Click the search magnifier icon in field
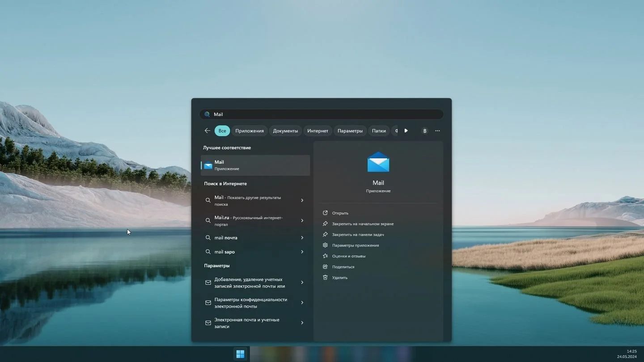This screenshot has width=644, height=362. [x=207, y=114]
